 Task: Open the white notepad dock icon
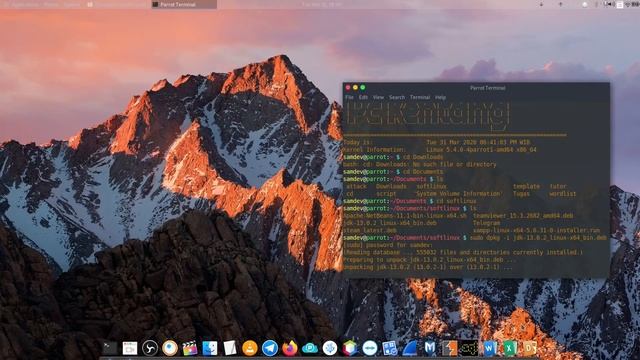(230, 348)
